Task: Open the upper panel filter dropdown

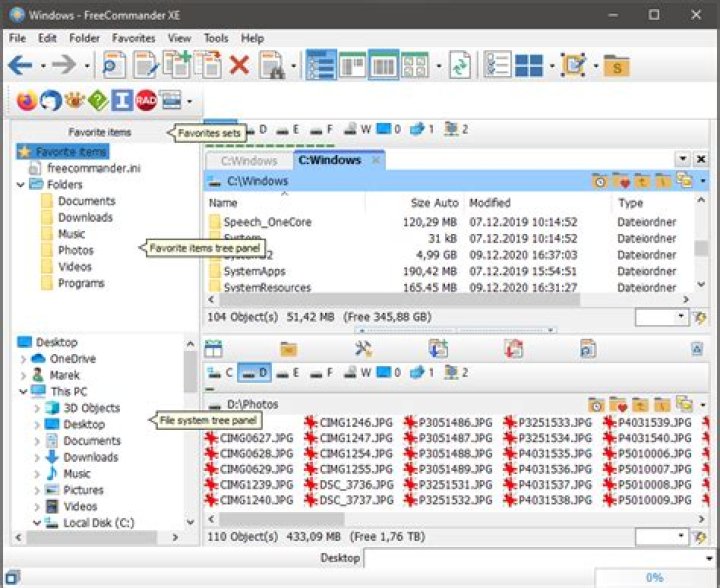Action: [681, 316]
